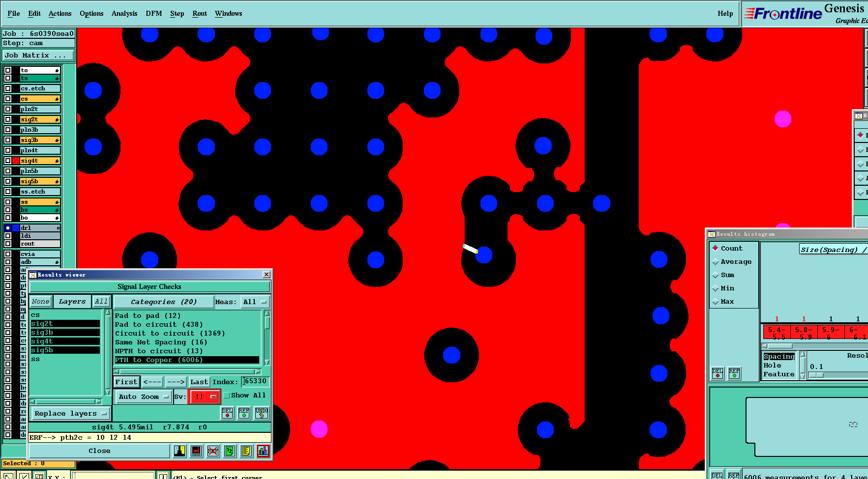This screenshot has height=479, width=868.
Task: Click the Results histogram window menu icon
Action: pos(712,234)
